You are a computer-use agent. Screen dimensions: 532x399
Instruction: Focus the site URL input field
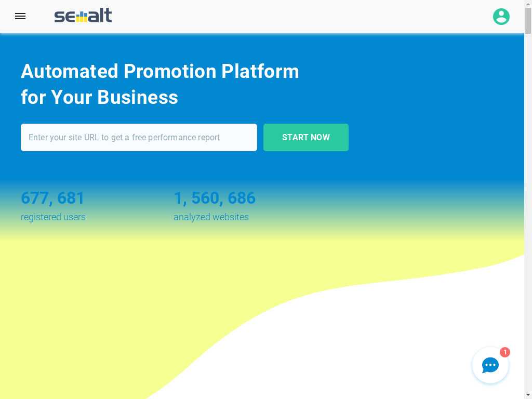coord(139,137)
